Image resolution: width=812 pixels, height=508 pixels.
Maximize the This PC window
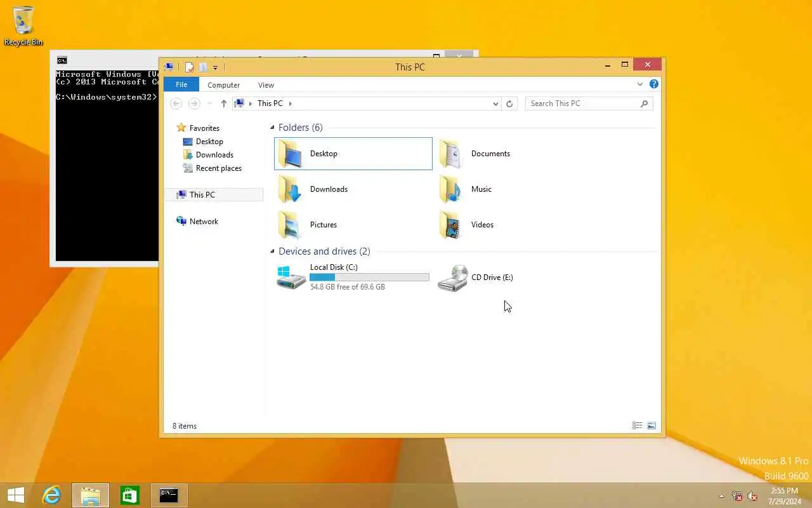(624, 65)
